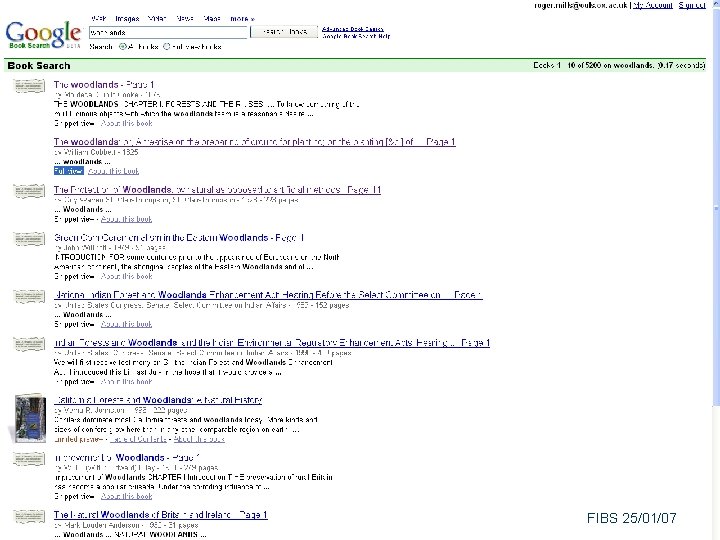This screenshot has height=540, width=720.
Task: Open 'The Protection of Woodlands' Page 11 result
Action: 217,190
